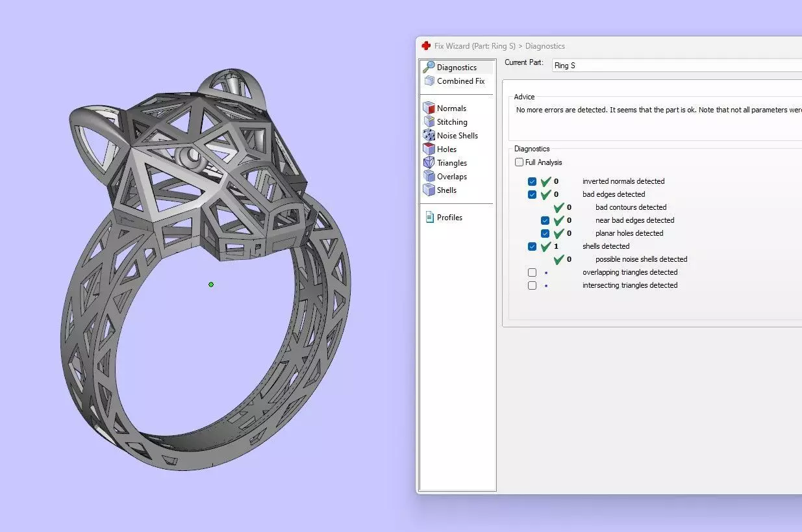Uncheck inverted normals detected checkbox
Screen dimensions: 802x532
532,182
